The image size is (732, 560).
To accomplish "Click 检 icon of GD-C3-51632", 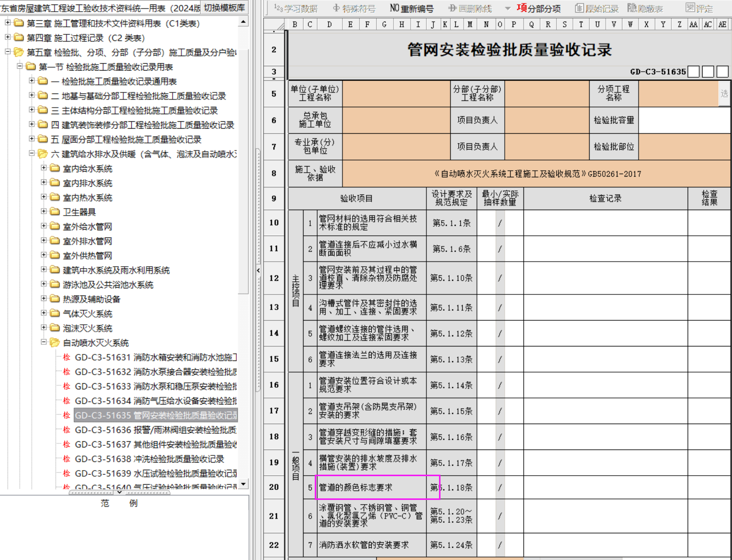I will (x=66, y=372).
